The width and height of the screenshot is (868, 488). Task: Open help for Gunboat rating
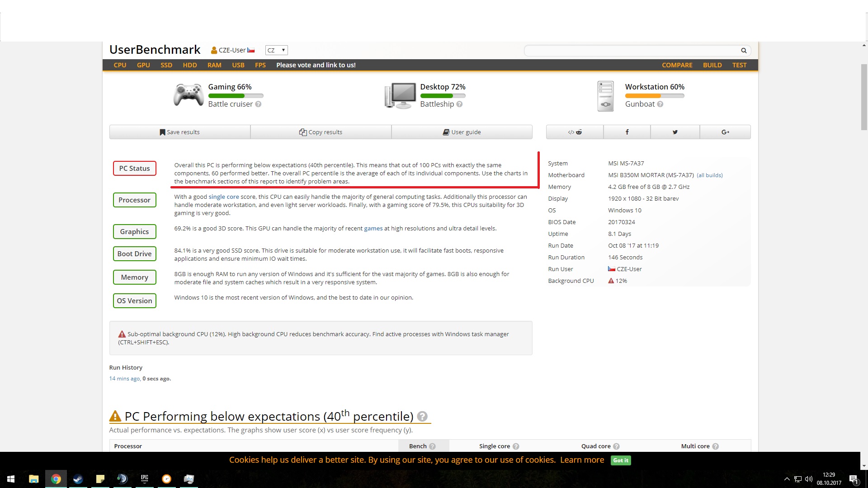tap(660, 104)
